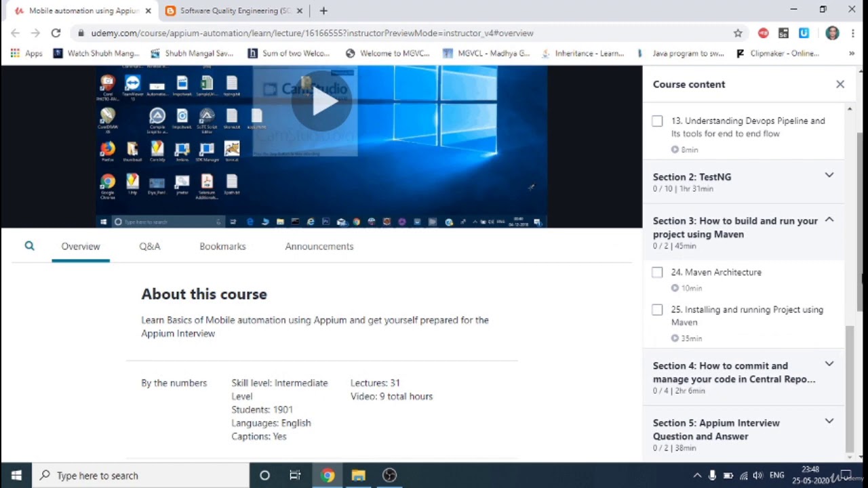Show hidden system tray icons
The width and height of the screenshot is (868, 488).
[697, 475]
